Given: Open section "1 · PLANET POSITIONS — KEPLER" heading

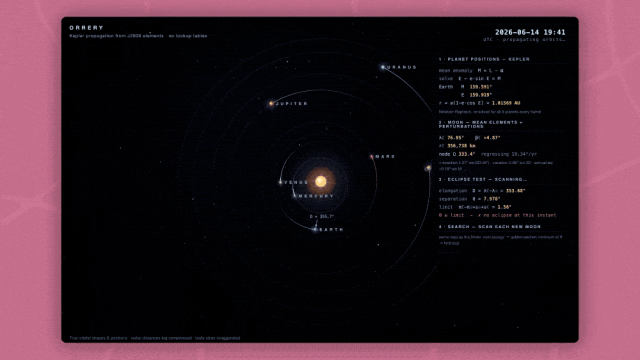Looking at the screenshot, I should click(484, 59).
